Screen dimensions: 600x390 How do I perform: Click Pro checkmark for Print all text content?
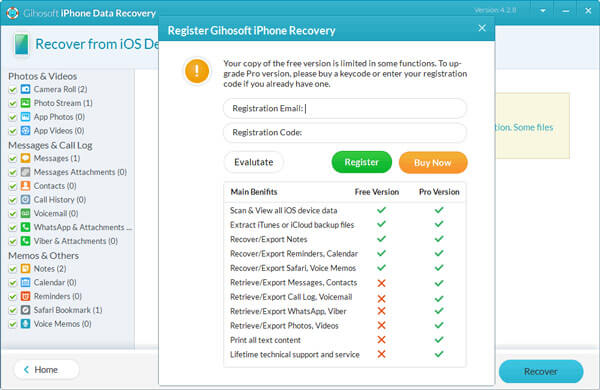(x=439, y=339)
